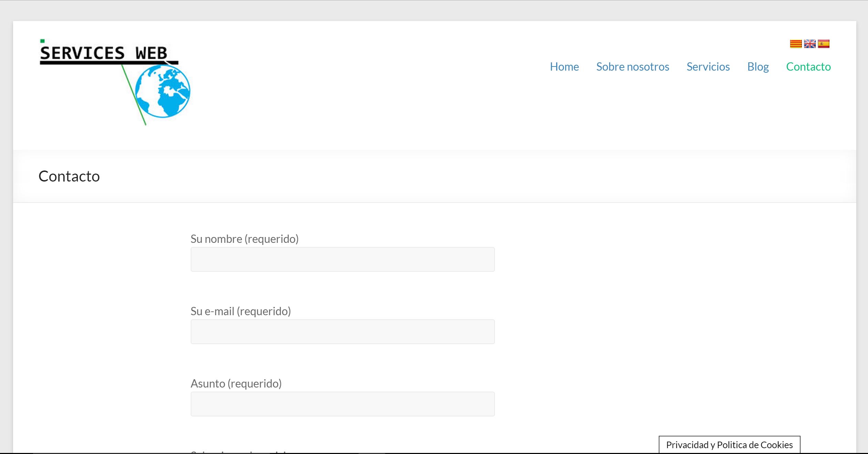The image size is (868, 454).
Task: Select the Contacto menu item
Action: tap(808, 66)
